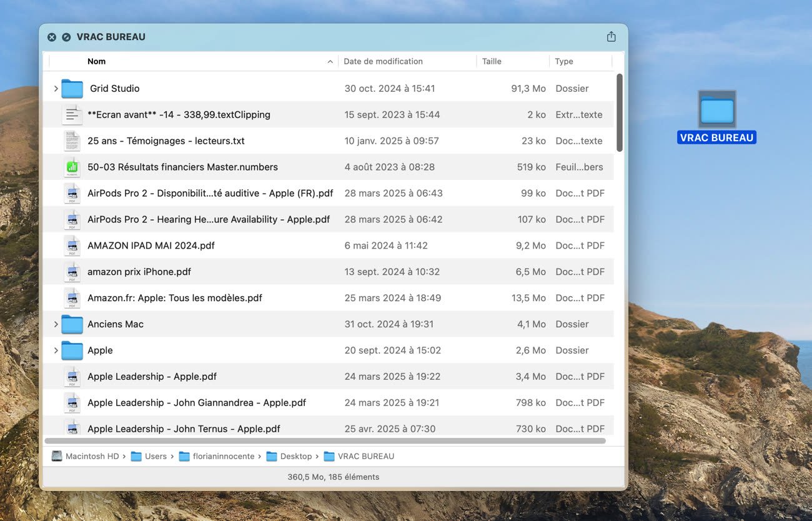812x521 pixels.
Task: Click the share icon in the title bar
Action: 611,37
